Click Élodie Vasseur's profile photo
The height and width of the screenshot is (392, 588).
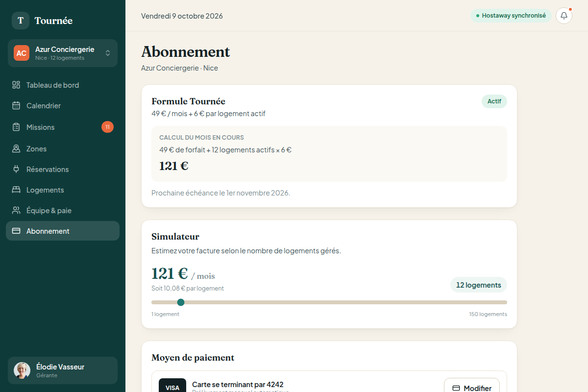(x=22, y=370)
